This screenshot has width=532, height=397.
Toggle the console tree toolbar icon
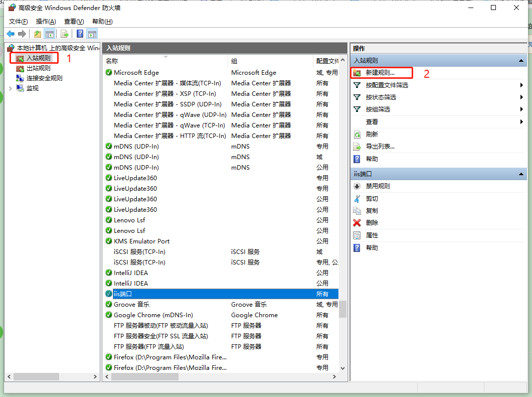[50, 34]
